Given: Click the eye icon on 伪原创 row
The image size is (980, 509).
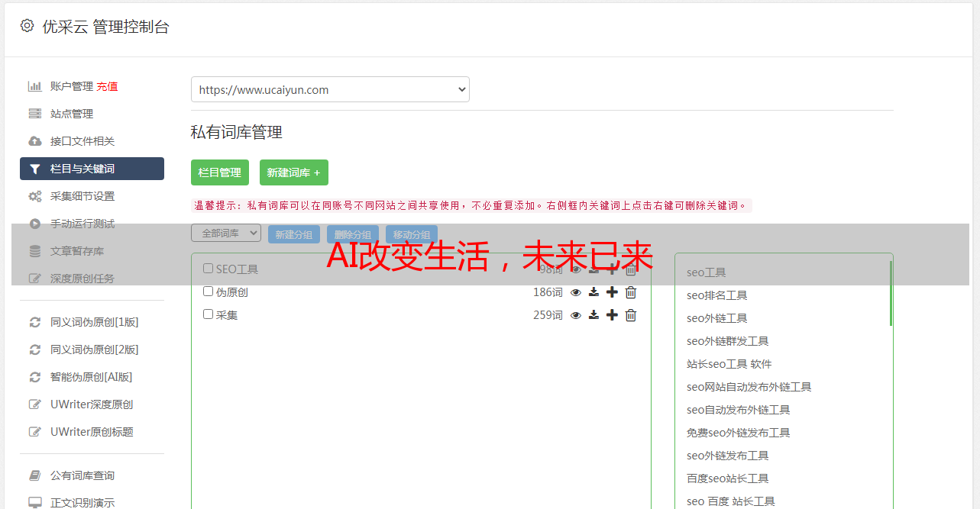Looking at the screenshot, I should click(x=576, y=292).
